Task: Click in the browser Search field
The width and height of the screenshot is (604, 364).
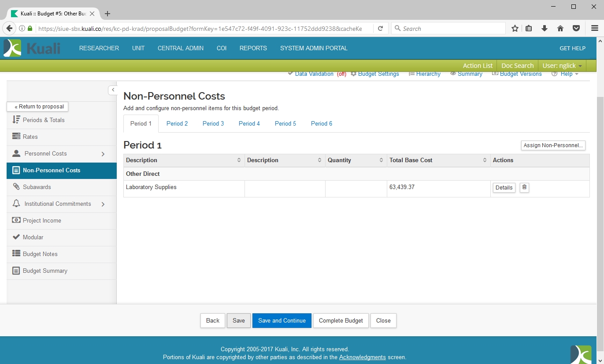Action: coord(449,29)
